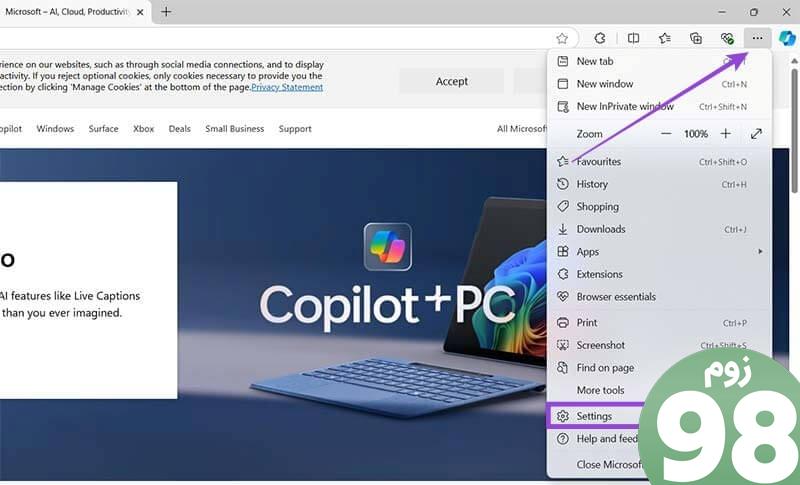
Task: Open Browser essentials toolbar heart icon
Action: [727, 38]
